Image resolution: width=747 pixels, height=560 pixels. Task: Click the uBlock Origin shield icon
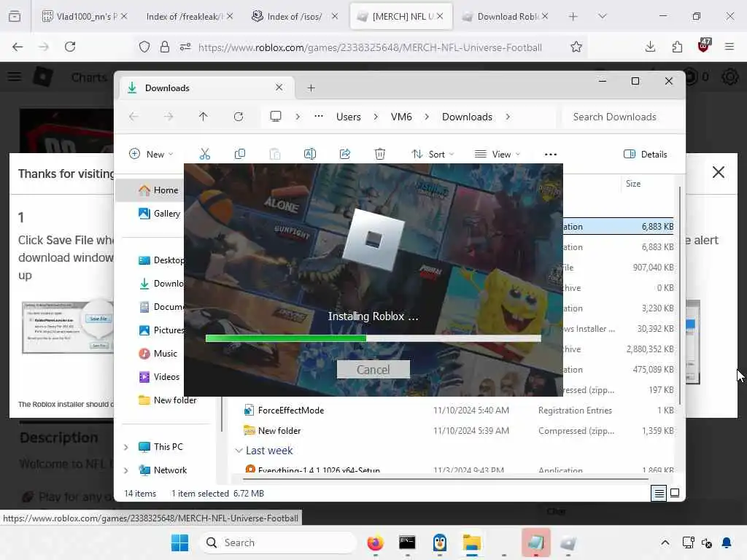[704, 46]
